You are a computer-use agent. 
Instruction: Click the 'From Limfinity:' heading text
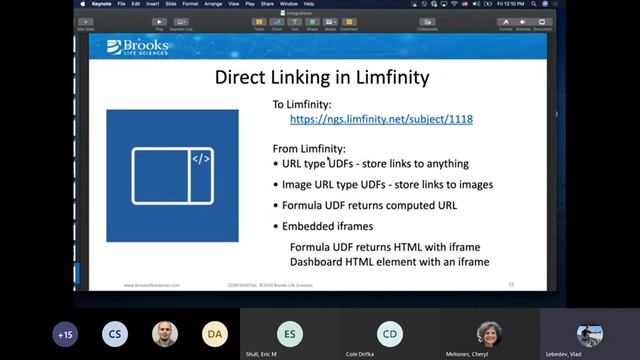point(309,149)
